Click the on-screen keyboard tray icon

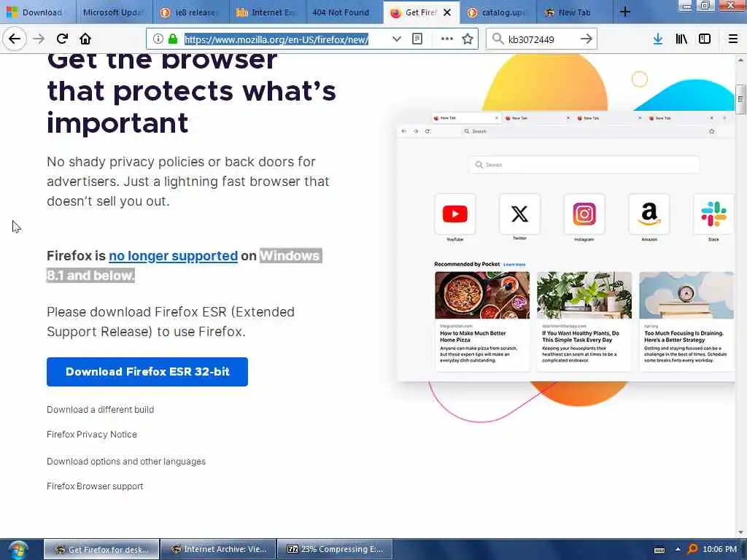tap(659, 550)
